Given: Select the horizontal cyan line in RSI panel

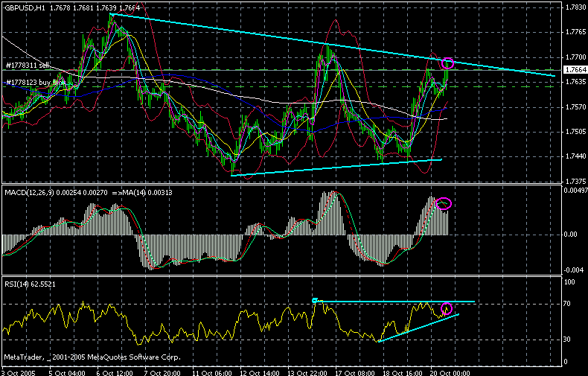Looking at the screenshot, I should click(x=394, y=302).
